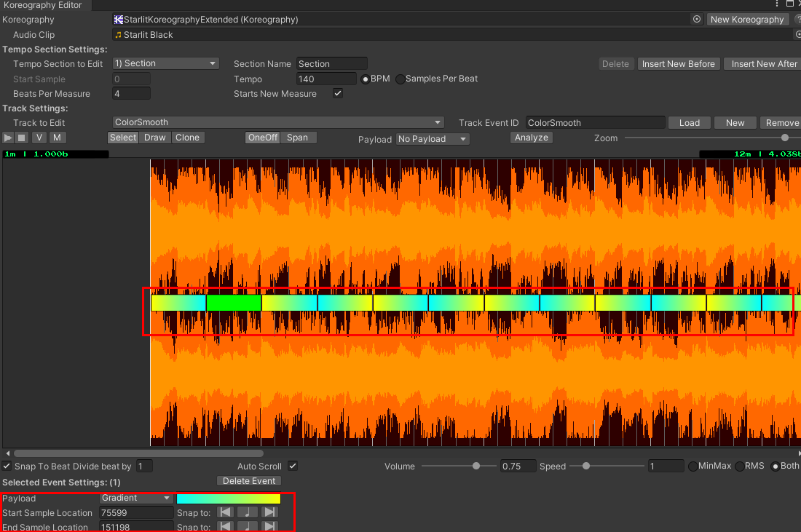Image resolution: width=801 pixels, height=532 pixels.
Task: Open the No Payload type dropdown
Action: 433,139
